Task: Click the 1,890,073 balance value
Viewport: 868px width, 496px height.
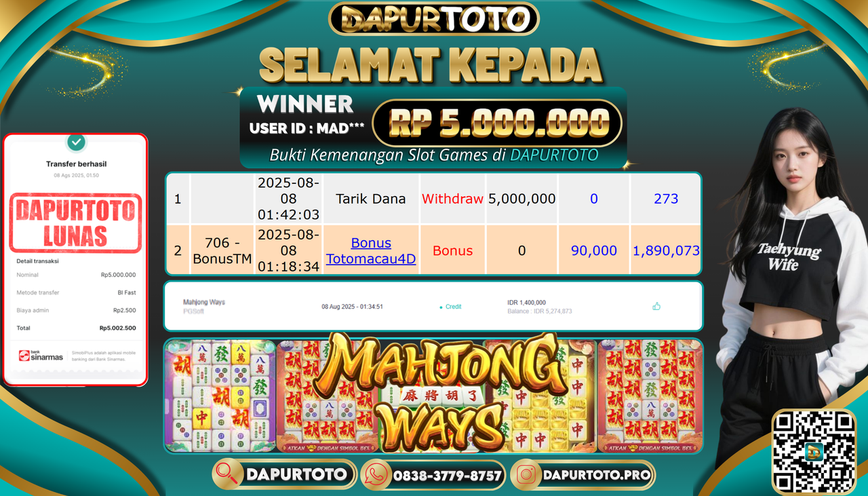Action: (x=666, y=250)
